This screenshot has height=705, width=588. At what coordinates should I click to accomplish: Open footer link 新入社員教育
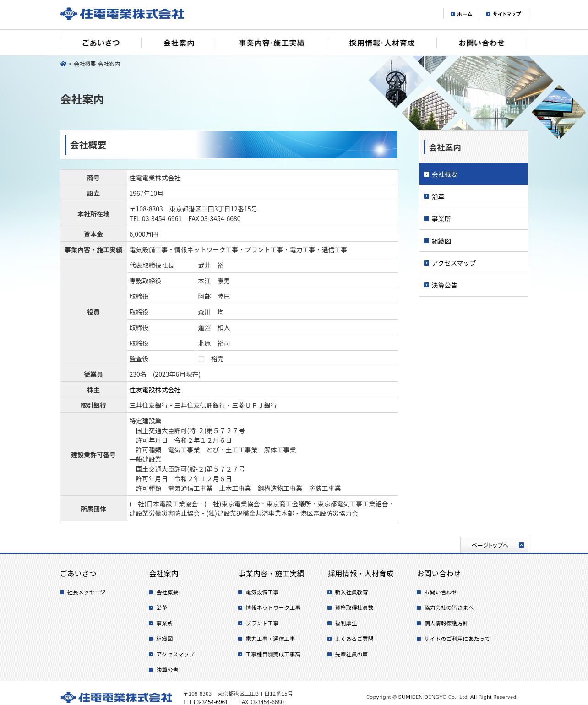point(351,592)
